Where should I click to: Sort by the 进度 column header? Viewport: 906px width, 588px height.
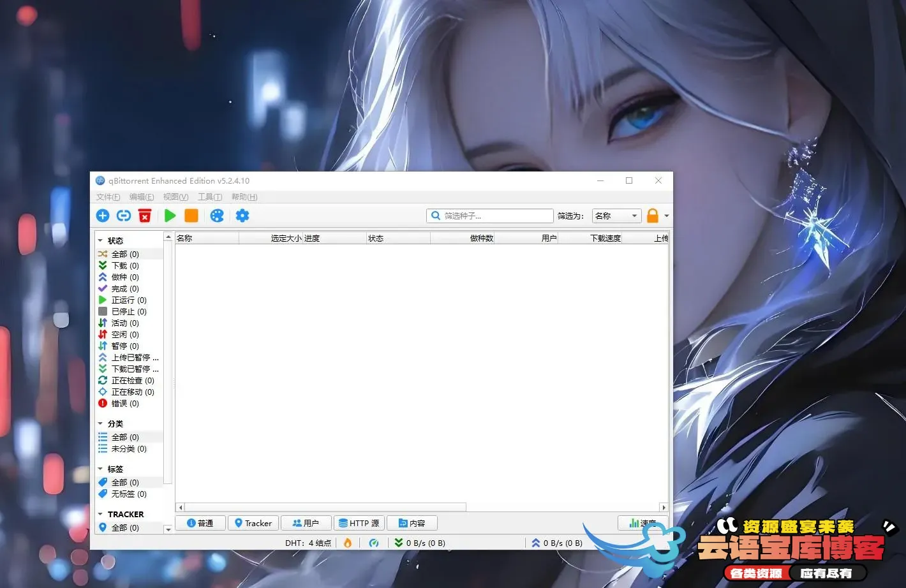pos(335,238)
